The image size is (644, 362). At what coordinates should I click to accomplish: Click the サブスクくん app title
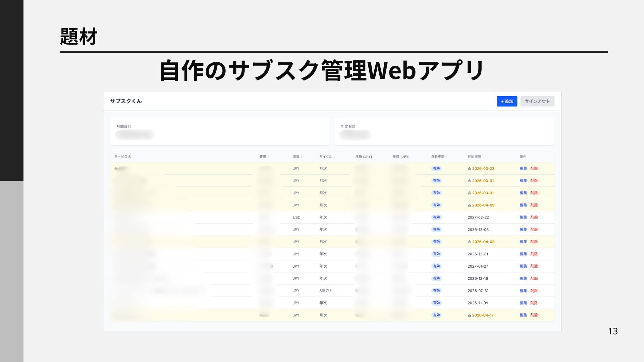(126, 101)
